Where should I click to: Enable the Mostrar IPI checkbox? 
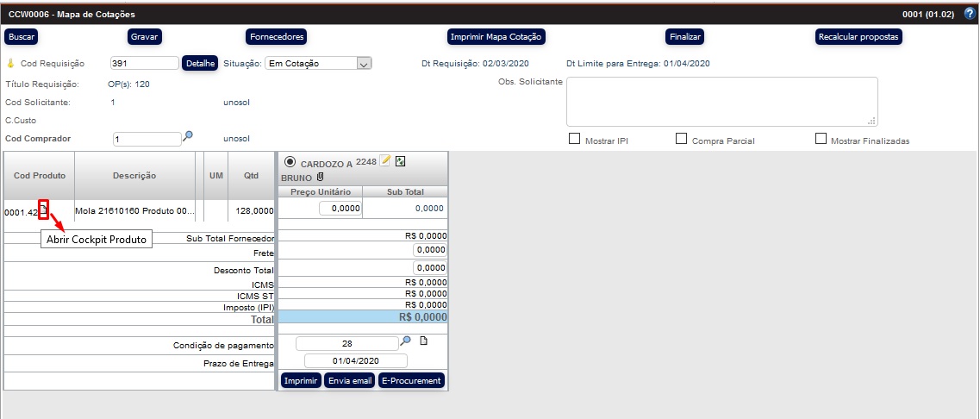pyautogui.click(x=574, y=139)
